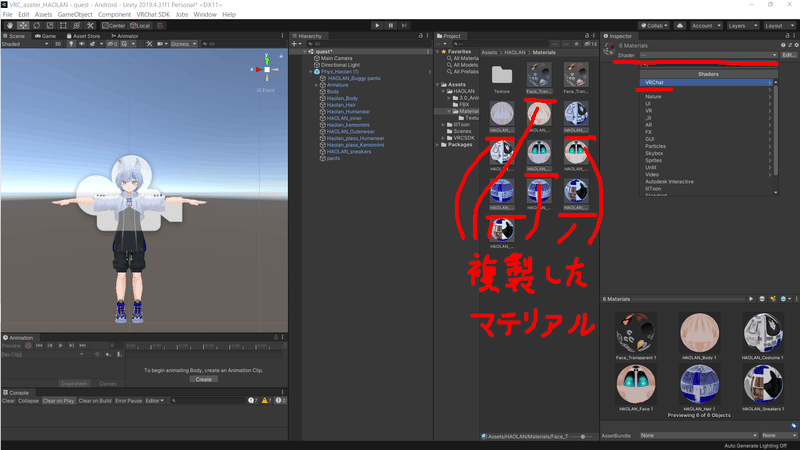Image resolution: width=800 pixels, height=450 pixels.
Task: Click the Play button
Action: [x=377, y=26]
